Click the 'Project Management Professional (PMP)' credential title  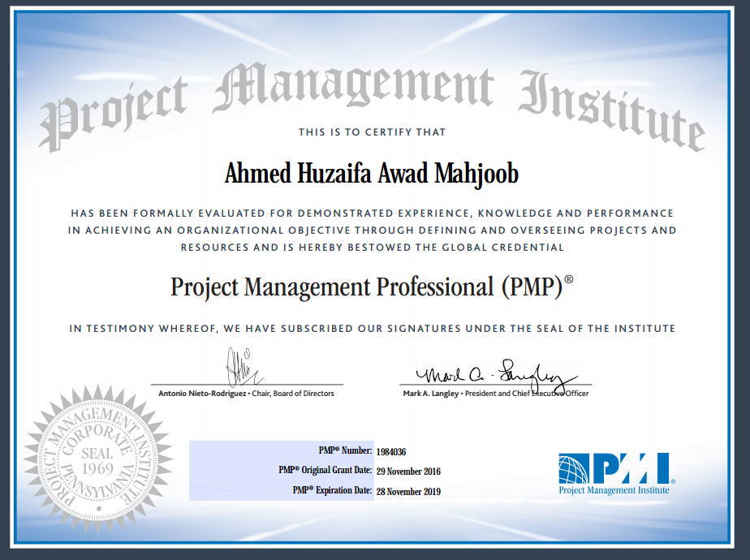coord(372,287)
